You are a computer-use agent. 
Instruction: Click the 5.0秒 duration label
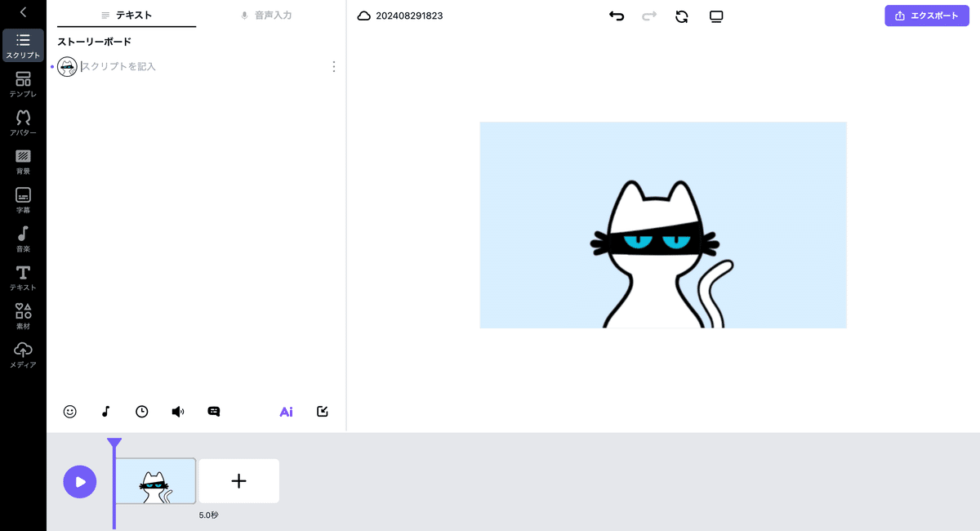(x=209, y=515)
